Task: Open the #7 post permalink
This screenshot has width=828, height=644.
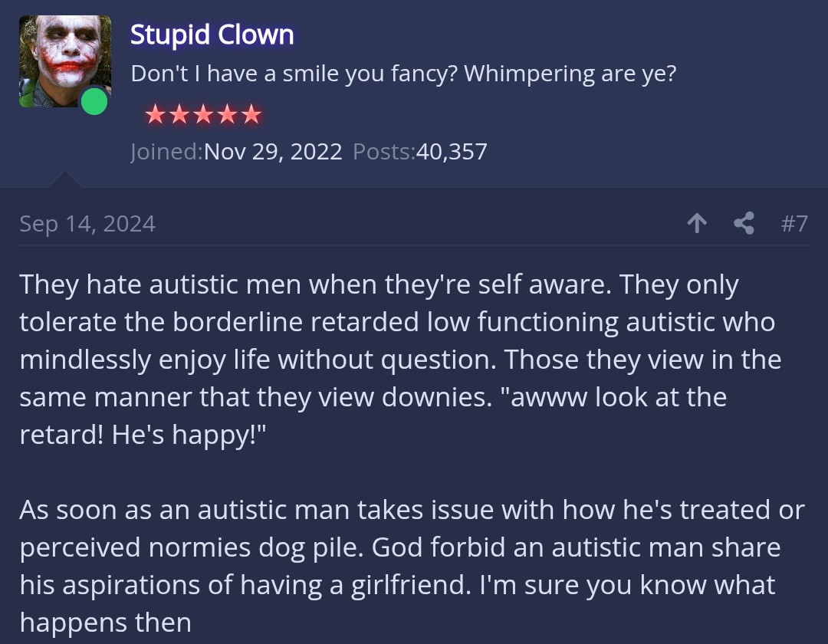Action: tap(794, 223)
